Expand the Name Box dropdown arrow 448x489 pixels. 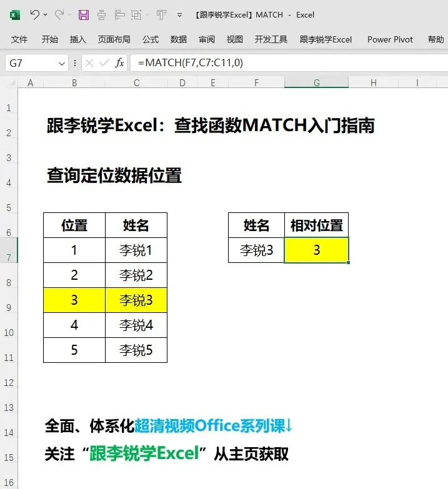click(x=62, y=63)
